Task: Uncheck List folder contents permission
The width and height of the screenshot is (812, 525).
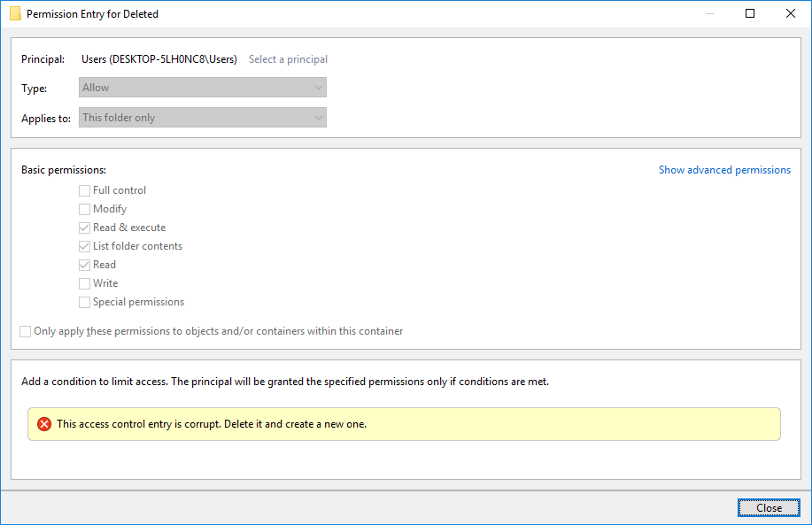Action: coord(84,246)
